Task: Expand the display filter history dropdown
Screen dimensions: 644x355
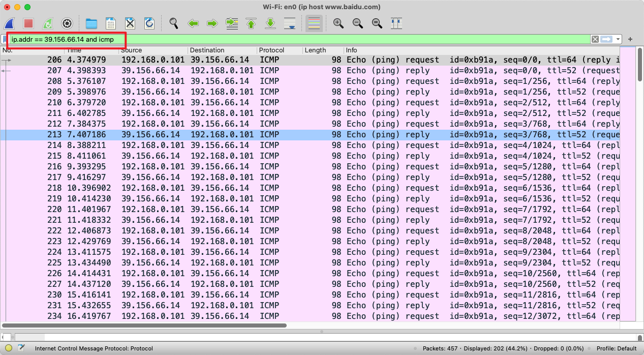Action: pyautogui.click(x=618, y=39)
